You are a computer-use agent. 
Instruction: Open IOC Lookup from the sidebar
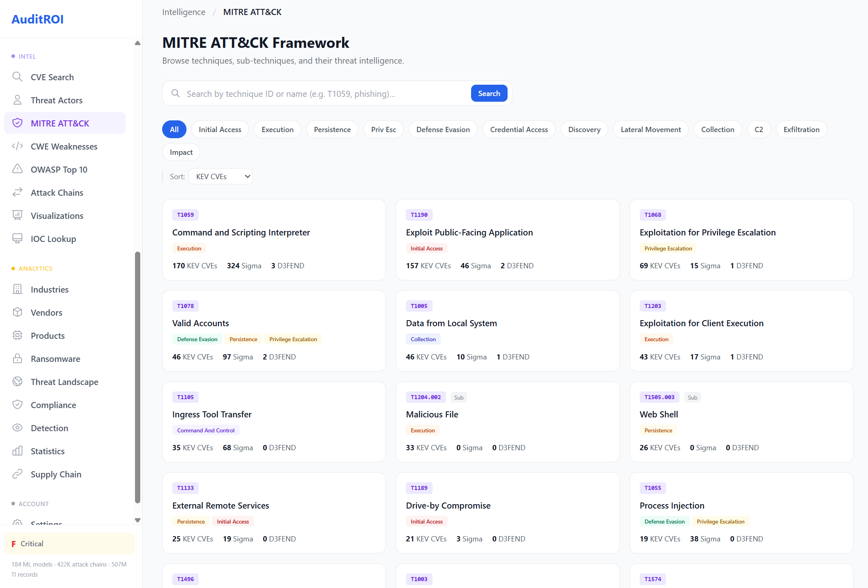click(x=53, y=239)
